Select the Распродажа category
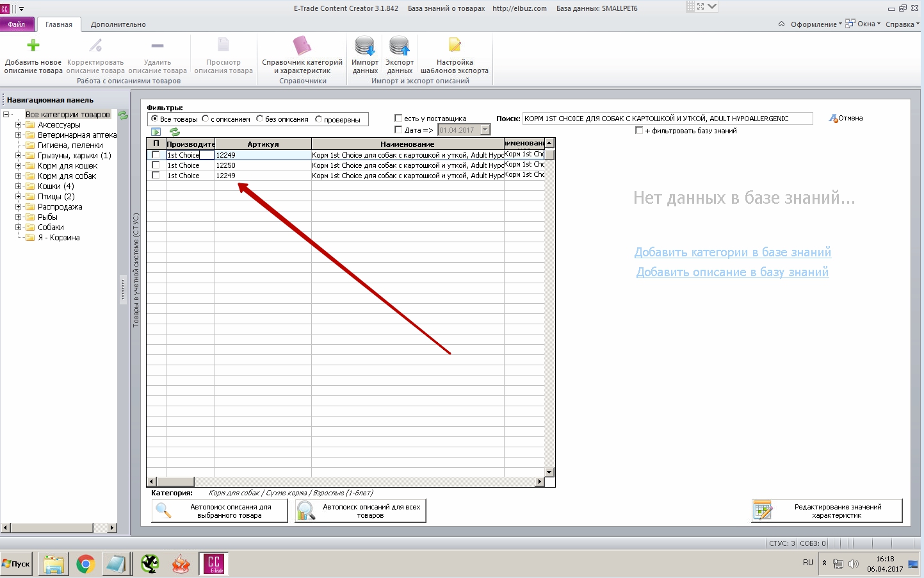This screenshot has width=924, height=578. click(x=60, y=207)
